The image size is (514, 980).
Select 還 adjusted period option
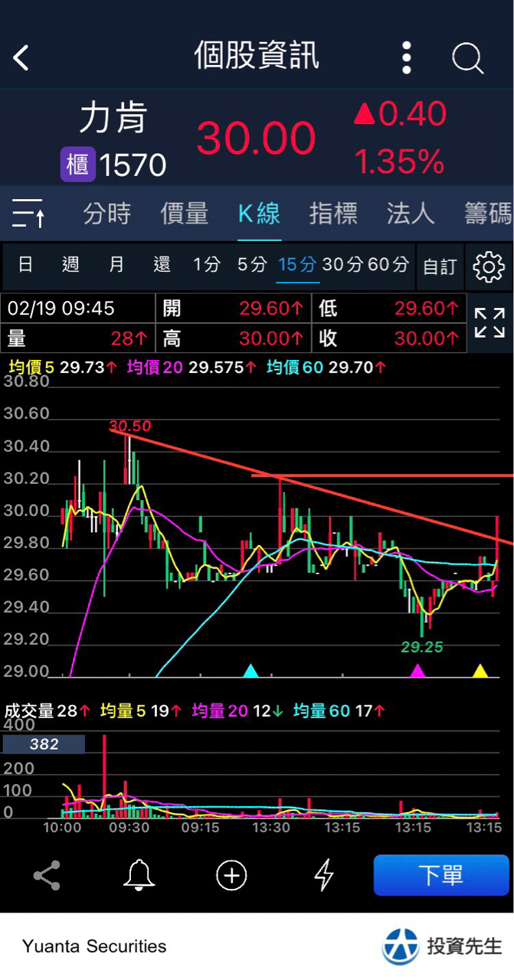tap(162, 266)
